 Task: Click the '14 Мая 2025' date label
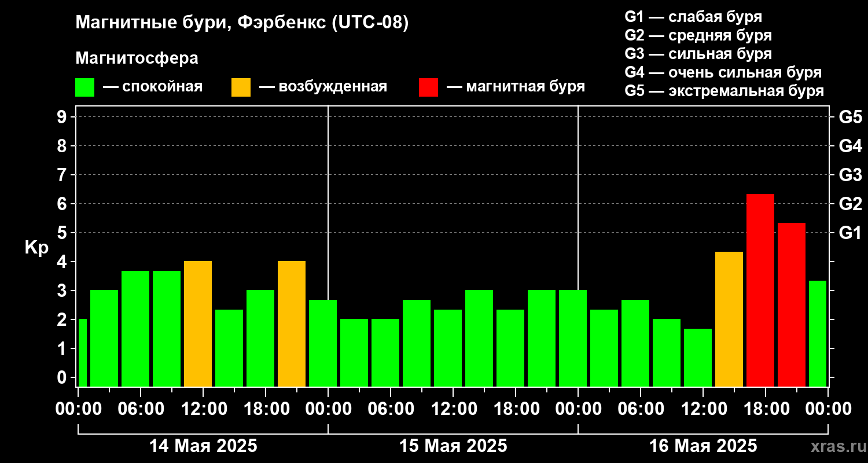click(x=203, y=446)
